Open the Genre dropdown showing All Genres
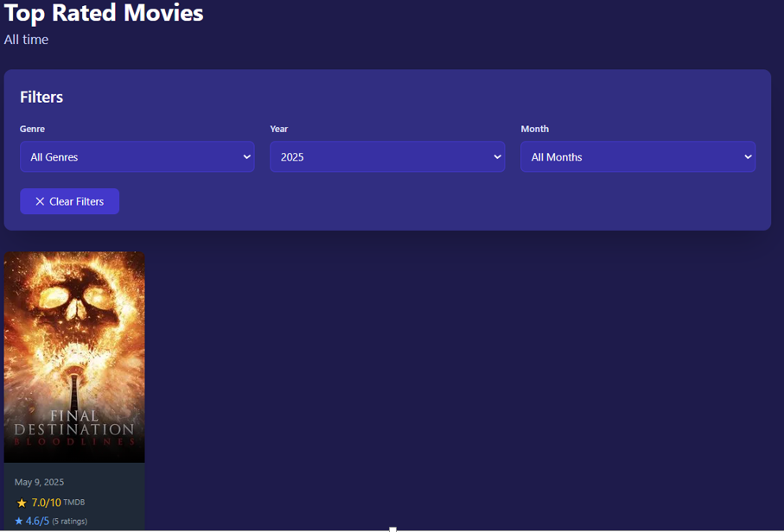 pyautogui.click(x=137, y=157)
